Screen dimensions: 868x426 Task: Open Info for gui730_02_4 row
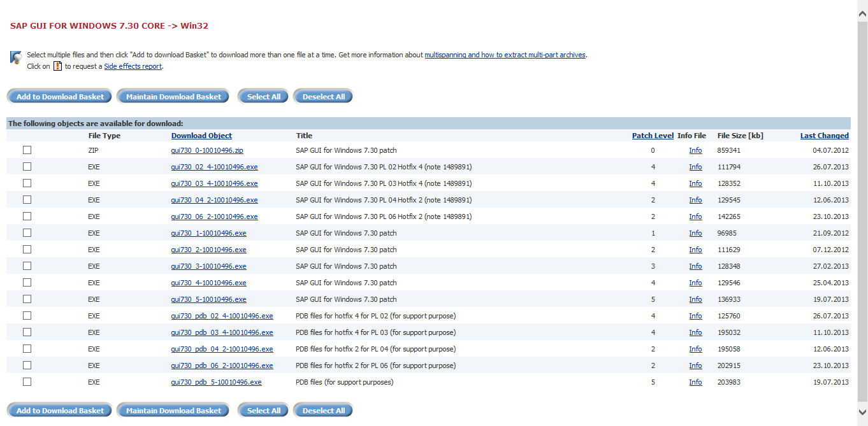[695, 167]
